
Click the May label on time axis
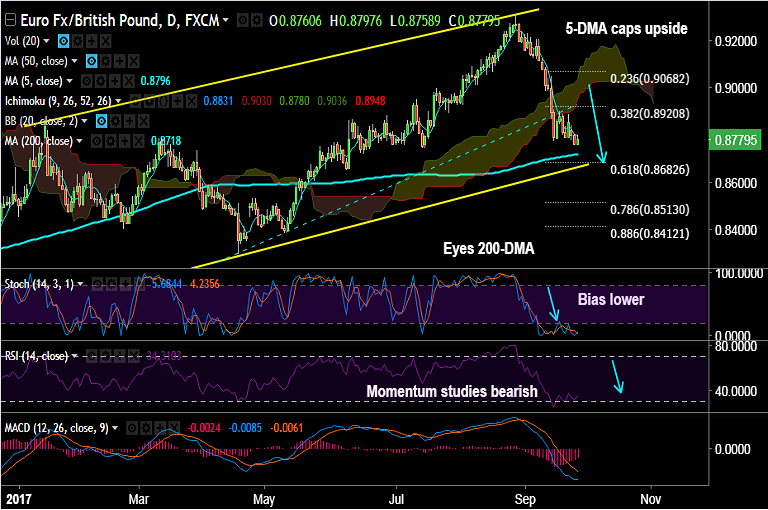(264, 499)
